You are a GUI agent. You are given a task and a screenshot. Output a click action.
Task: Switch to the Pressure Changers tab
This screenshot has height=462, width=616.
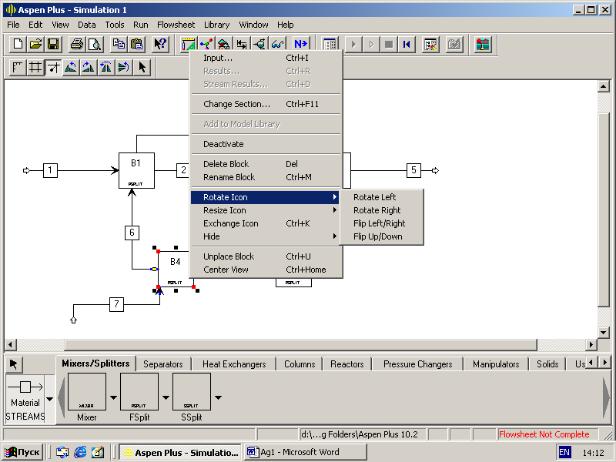point(417,364)
